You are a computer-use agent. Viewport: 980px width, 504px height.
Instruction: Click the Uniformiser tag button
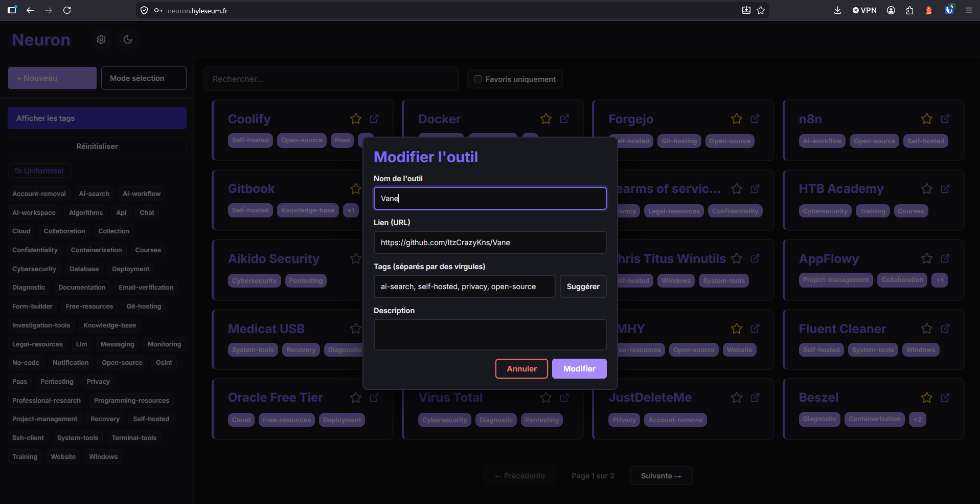point(39,171)
